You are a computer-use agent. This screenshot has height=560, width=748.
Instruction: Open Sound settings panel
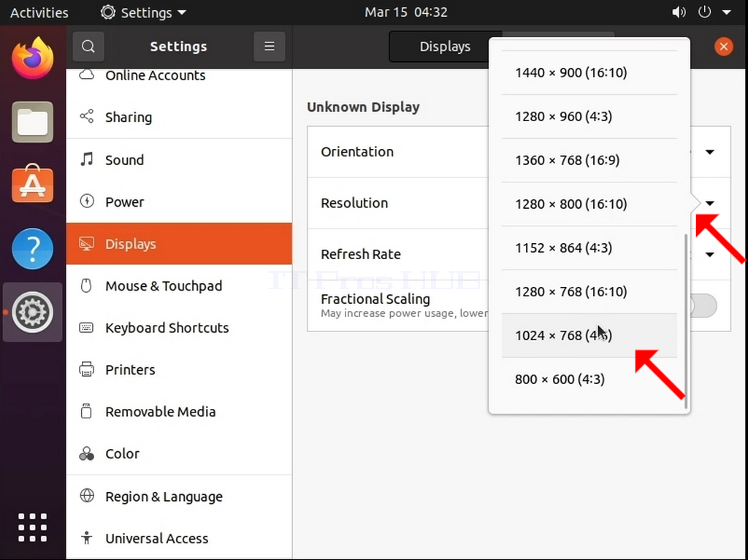pos(180,160)
